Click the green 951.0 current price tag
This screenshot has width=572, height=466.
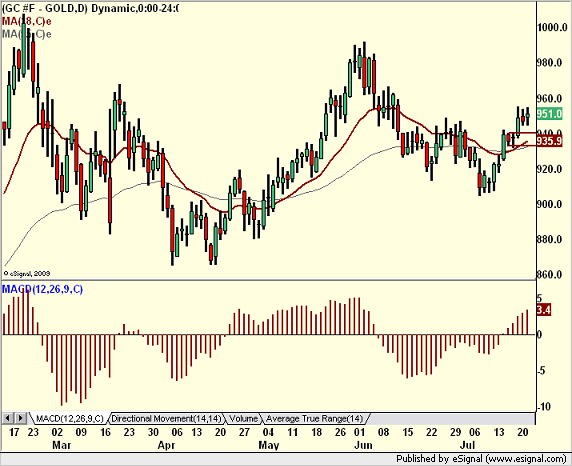(549, 114)
